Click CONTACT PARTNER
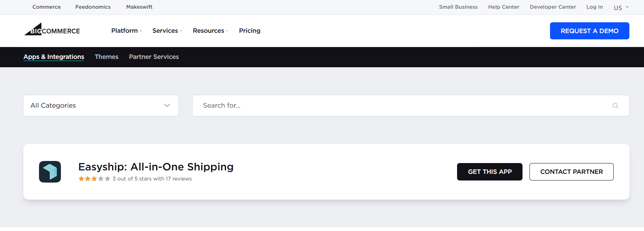Image resolution: width=644 pixels, height=231 pixels. tap(572, 171)
